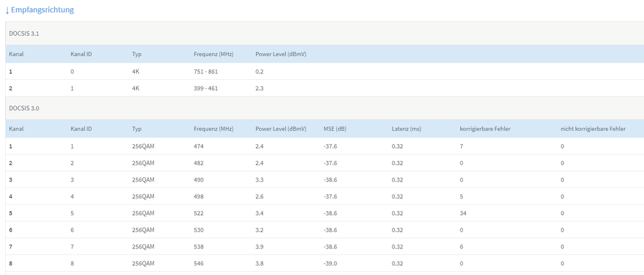Click the MSE (dB) column header
This screenshot has width=644, height=275.
click(335, 129)
